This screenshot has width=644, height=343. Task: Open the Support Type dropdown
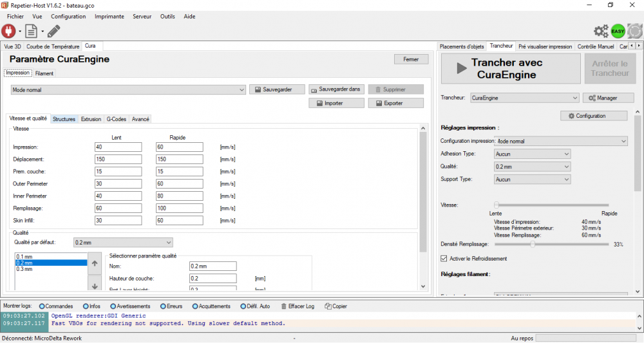point(533,180)
